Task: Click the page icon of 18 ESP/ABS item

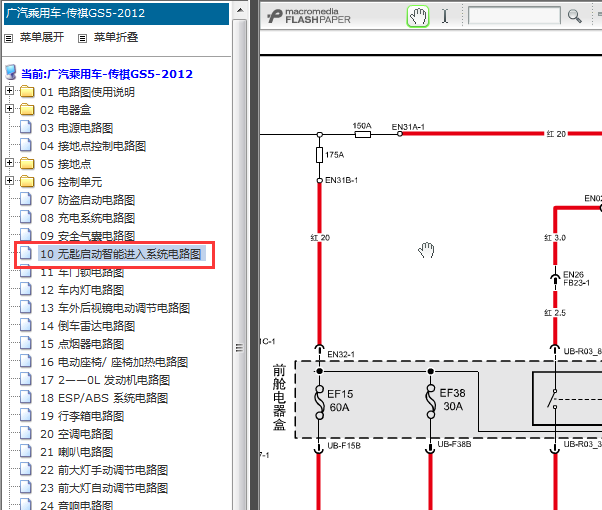Action: pos(26,397)
